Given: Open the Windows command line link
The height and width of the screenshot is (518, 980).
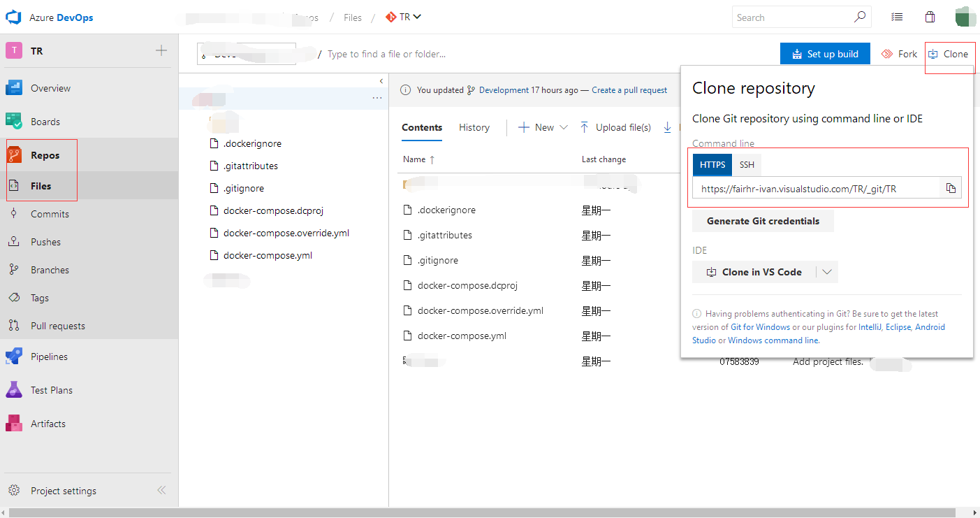Looking at the screenshot, I should tap(773, 340).
